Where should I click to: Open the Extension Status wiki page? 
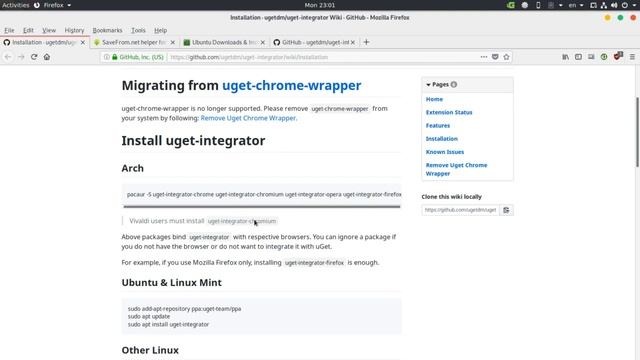point(449,112)
